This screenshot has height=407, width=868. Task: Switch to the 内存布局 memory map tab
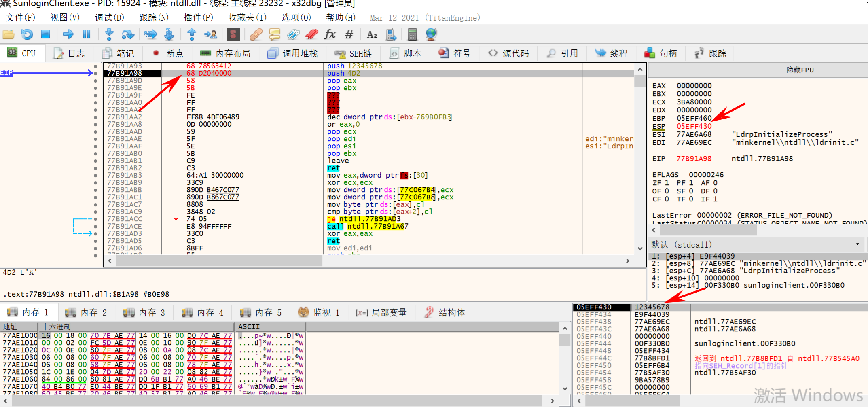tap(225, 53)
